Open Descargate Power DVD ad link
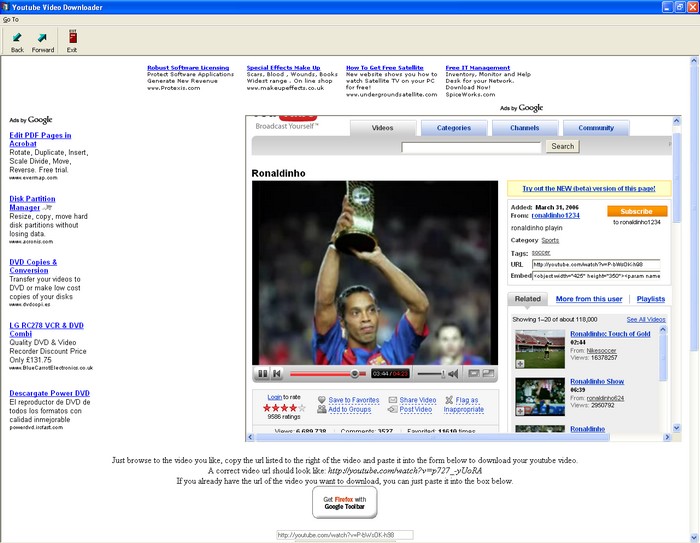This screenshot has height=543, width=700. pyautogui.click(x=50, y=393)
